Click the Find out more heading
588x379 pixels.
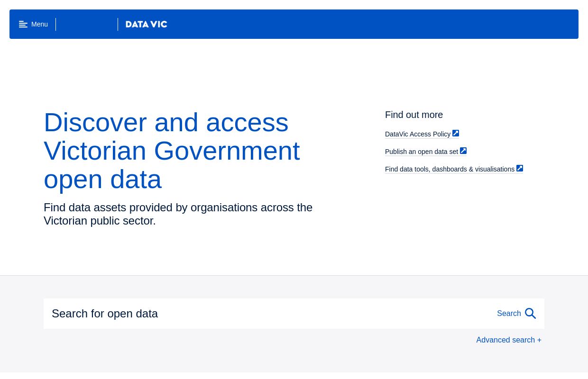click(414, 115)
